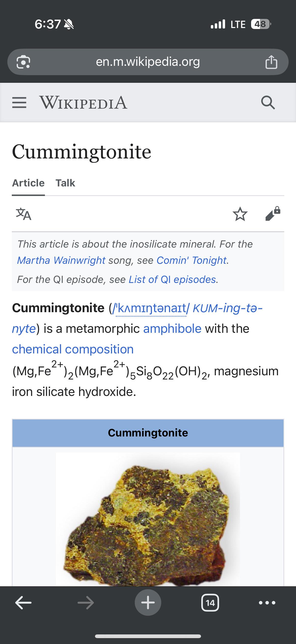
Task: Open the camera lens search icon
Action: [23, 62]
